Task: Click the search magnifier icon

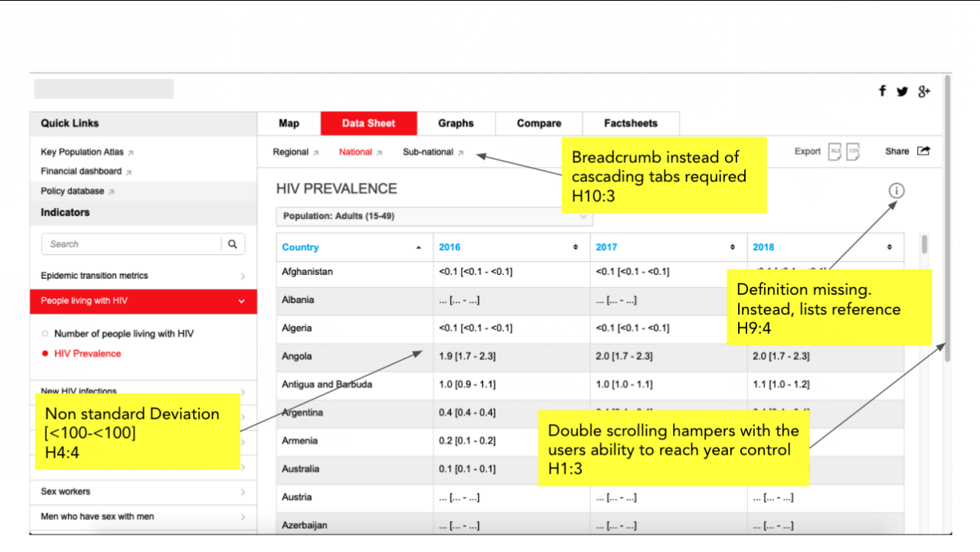Action: (232, 244)
